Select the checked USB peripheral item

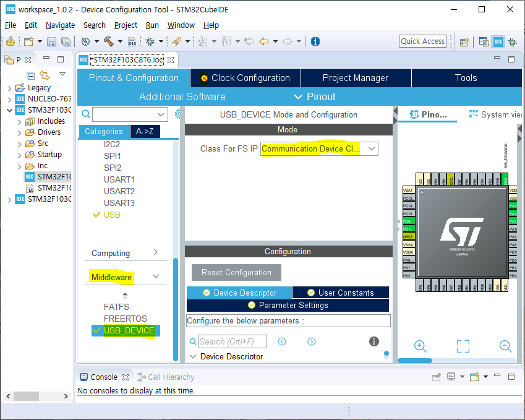coord(112,215)
